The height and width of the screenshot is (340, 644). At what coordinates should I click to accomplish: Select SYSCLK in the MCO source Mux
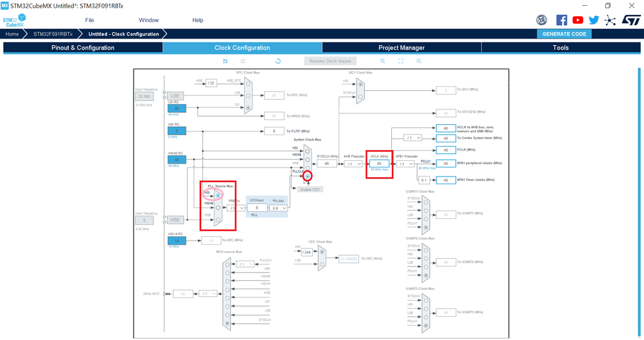pyautogui.click(x=227, y=324)
